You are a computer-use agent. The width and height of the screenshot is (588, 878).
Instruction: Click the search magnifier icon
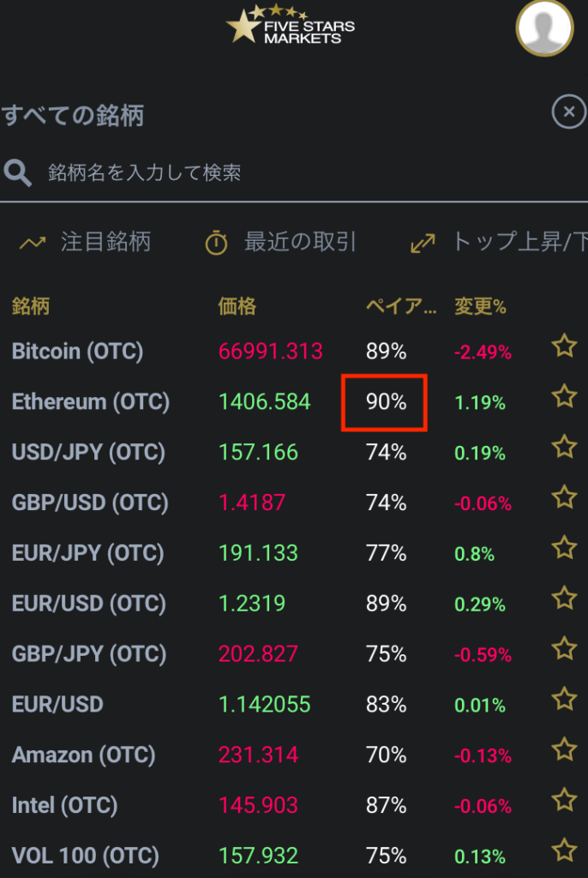pyautogui.click(x=17, y=172)
